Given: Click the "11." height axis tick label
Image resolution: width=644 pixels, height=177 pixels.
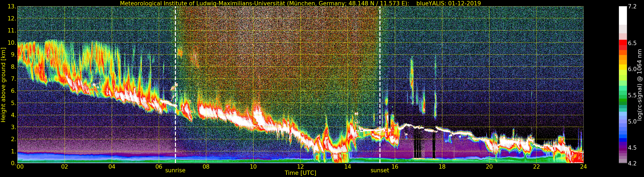Looking at the screenshot, I should (12, 31).
